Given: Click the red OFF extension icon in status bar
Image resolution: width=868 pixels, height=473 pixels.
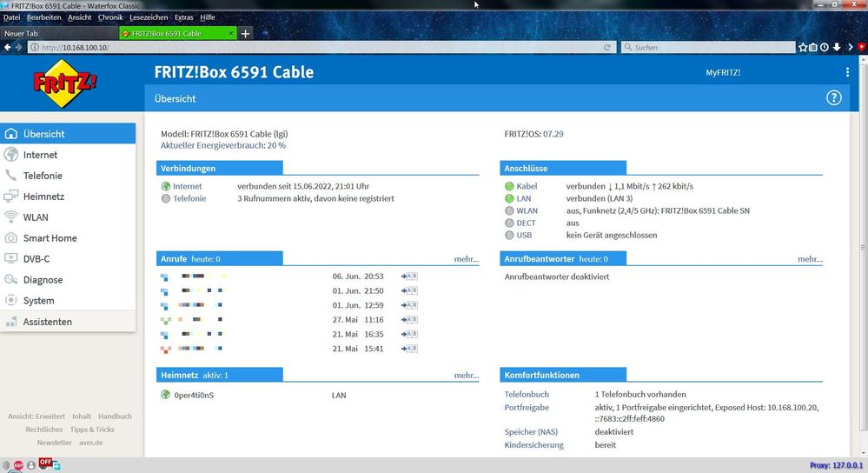Looking at the screenshot, I should [45, 463].
